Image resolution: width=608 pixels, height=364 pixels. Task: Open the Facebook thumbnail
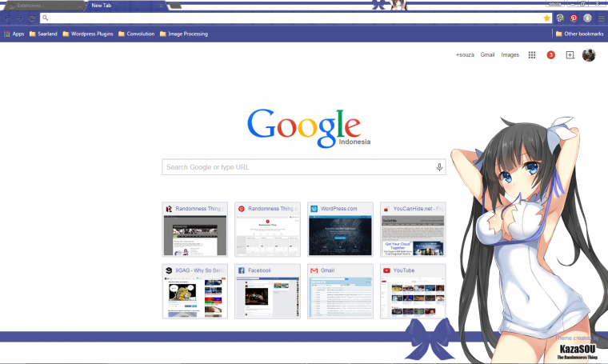coord(267,291)
